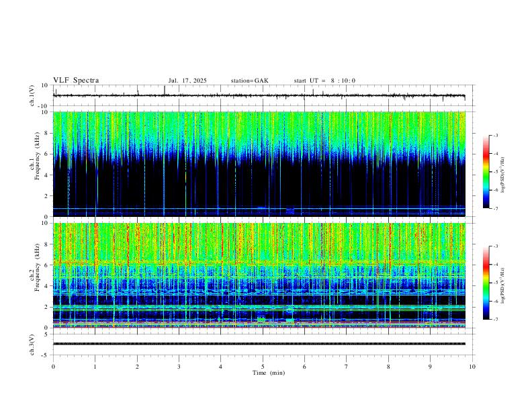This screenshot has height=411, width=532.
Task: Click the time axis tick label '0'
Action: point(53,367)
